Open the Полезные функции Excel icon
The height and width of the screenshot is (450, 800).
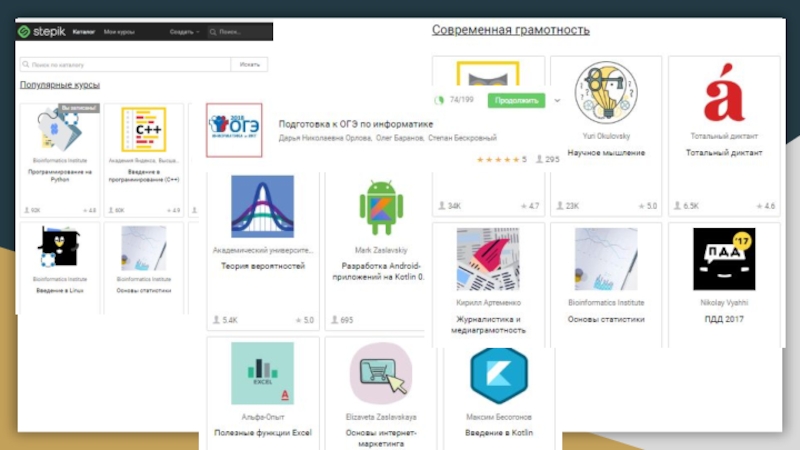pos(262,373)
